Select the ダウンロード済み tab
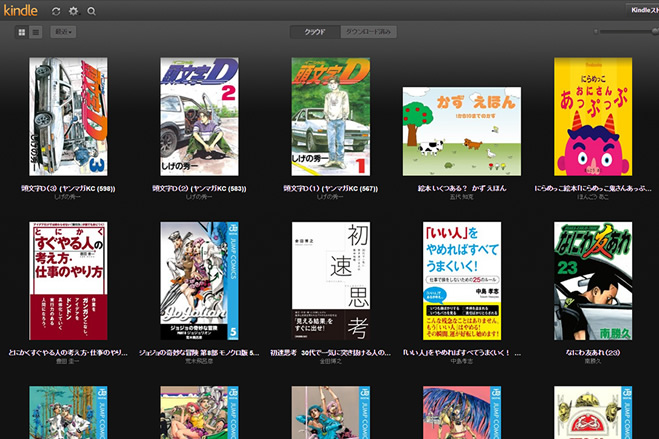Screen dimensions: 659x439 (x=368, y=32)
